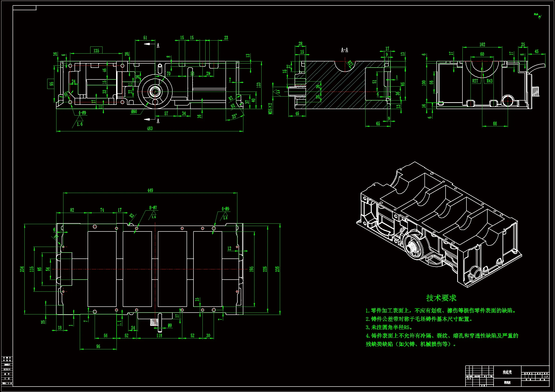
Task: Click the 118 dimension below the plan view
Action: [x=159, y=336]
